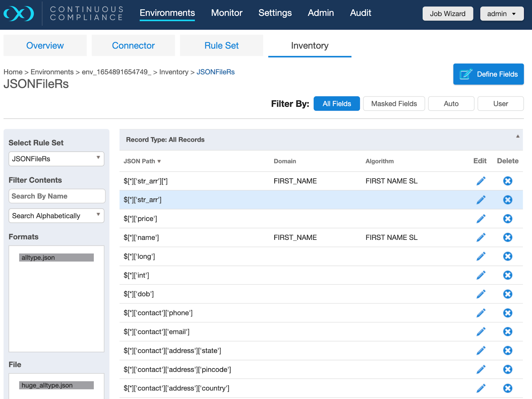Edit the $[*]['long'] field mapping

[x=481, y=256]
